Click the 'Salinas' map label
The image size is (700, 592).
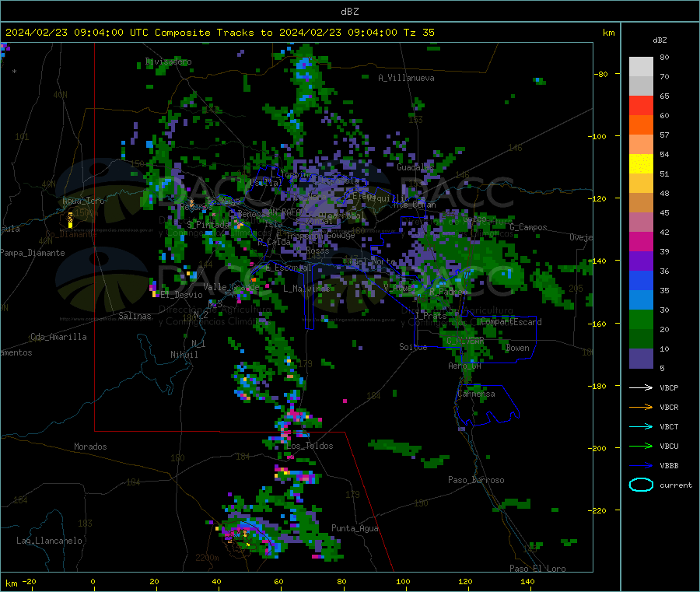click(135, 316)
